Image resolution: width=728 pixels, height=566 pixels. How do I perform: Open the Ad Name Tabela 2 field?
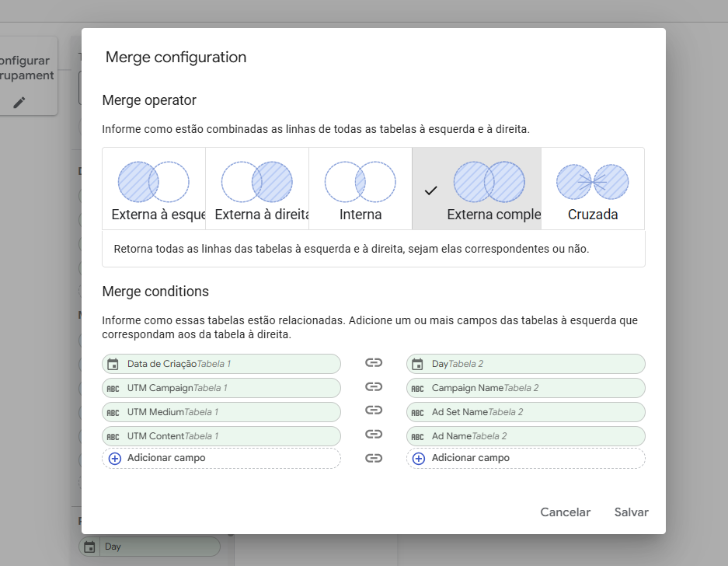coord(525,436)
